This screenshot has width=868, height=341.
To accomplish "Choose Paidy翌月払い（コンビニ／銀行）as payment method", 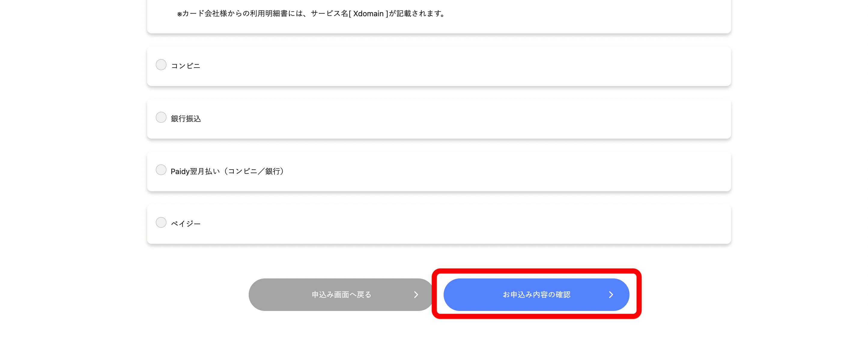I will click(x=161, y=170).
